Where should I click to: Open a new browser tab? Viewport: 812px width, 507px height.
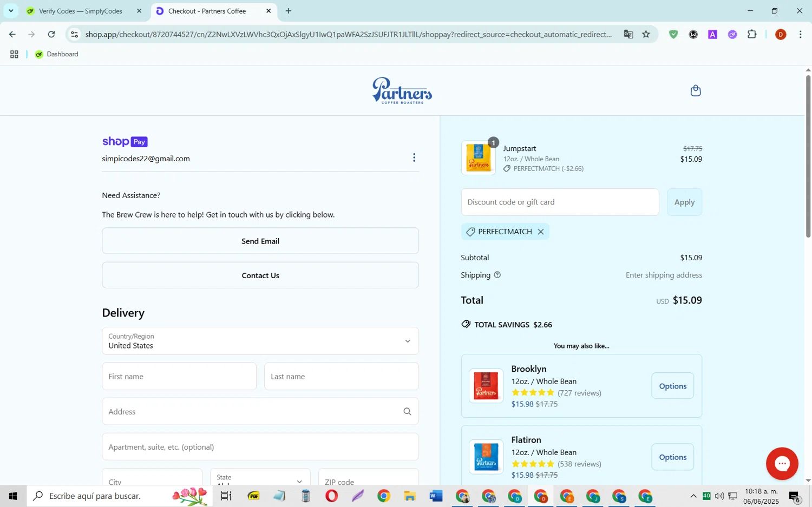click(289, 11)
